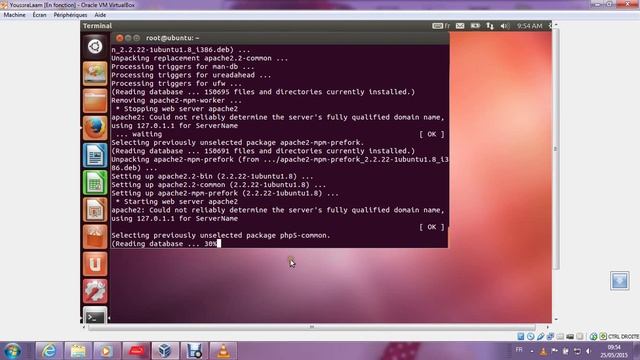
Task: Open Windows Explorer from the taskbar
Action: point(78,351)
